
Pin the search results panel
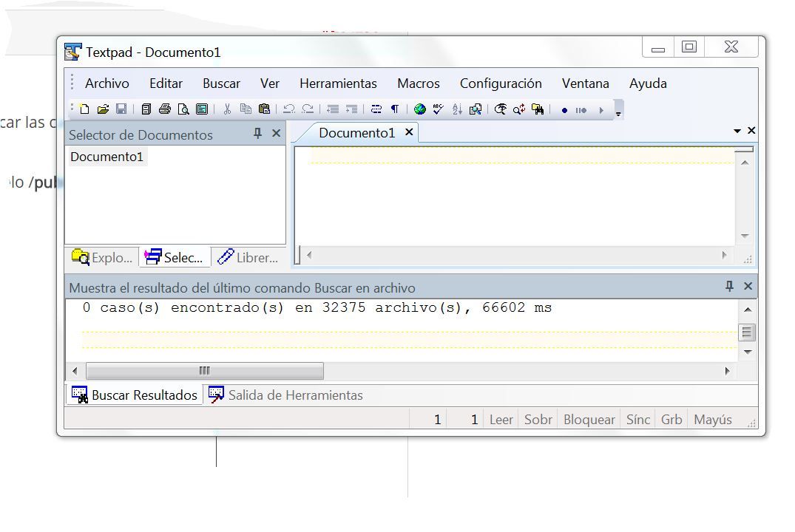(x=729, y=286)
